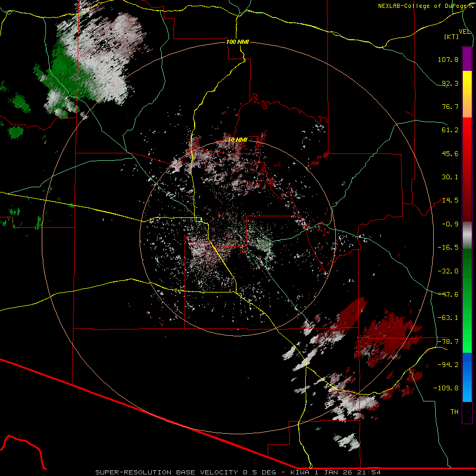The height and width of the screenshot is (476, 476).
Task: Select the 14.5 value on the velocity scale
Action: pos(450,200)
